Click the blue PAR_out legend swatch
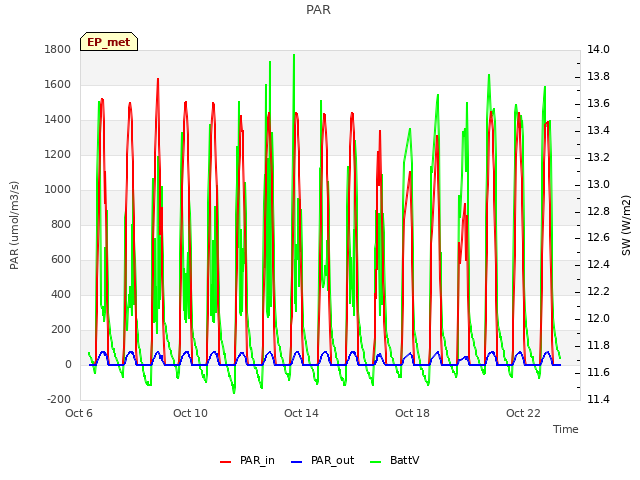The width and height of the screenshot is (640, 480). pos(297,462)
